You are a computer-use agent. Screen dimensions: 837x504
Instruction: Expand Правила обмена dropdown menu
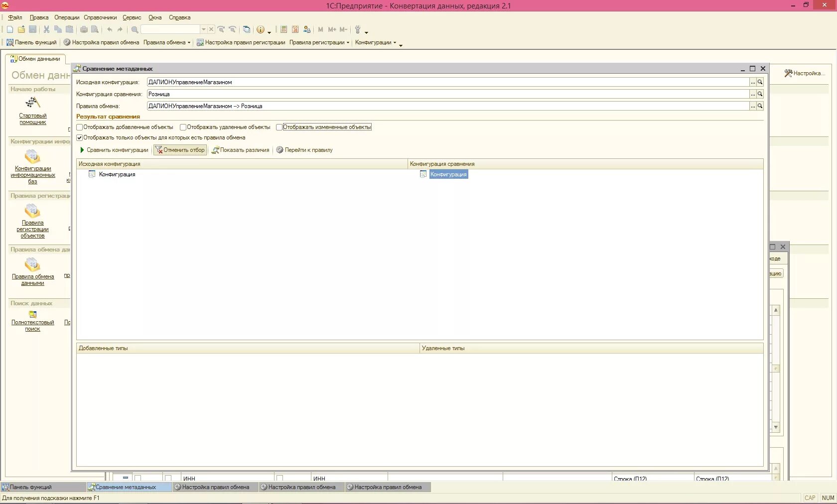pos(167,42)
